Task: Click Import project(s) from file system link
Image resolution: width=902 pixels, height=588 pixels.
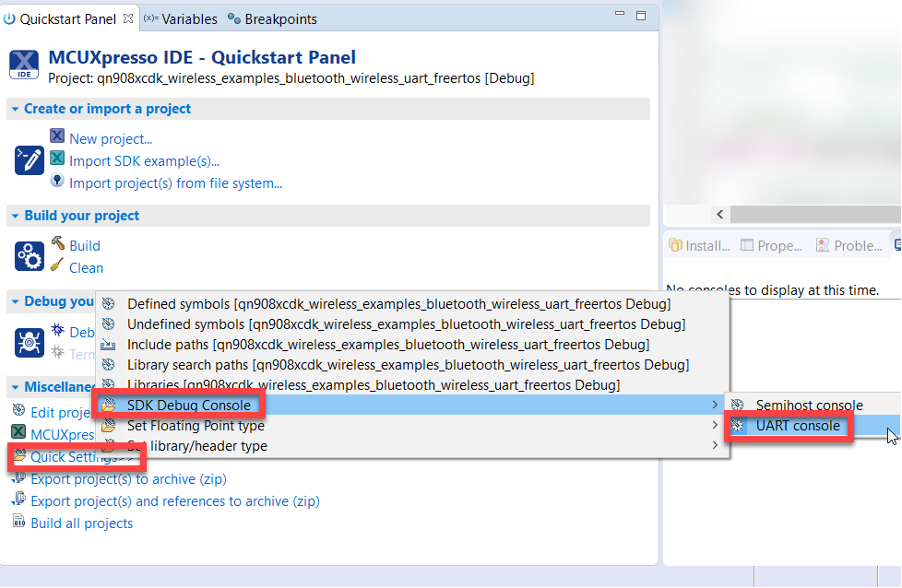Action: pyautogui.click(x=175, y=182)
